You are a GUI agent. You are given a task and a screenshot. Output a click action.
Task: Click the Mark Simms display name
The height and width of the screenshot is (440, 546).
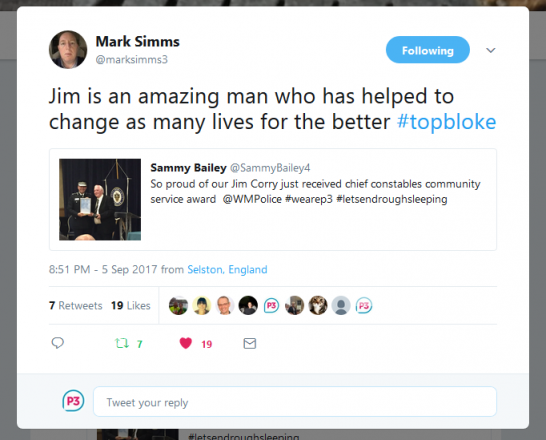(138, 41)
